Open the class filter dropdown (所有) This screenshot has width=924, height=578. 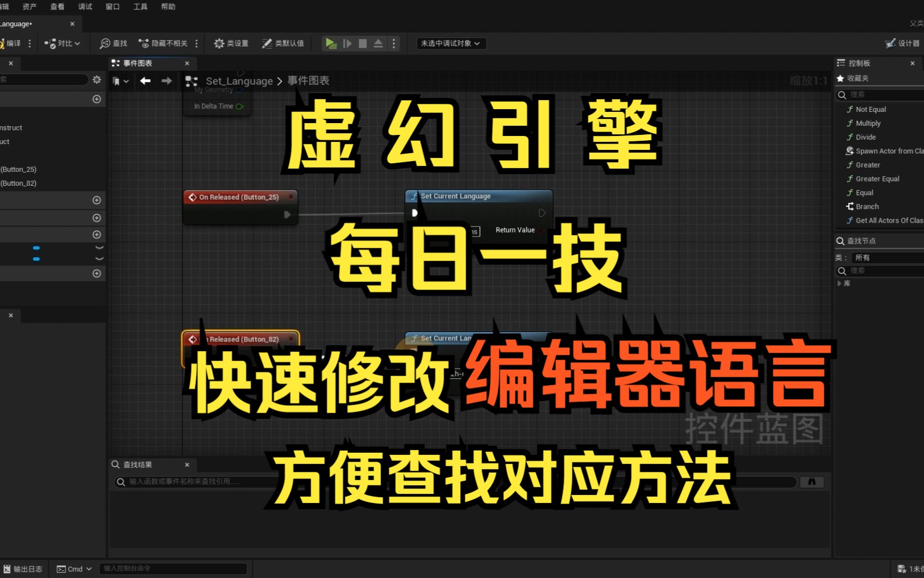tap(887, 257)
